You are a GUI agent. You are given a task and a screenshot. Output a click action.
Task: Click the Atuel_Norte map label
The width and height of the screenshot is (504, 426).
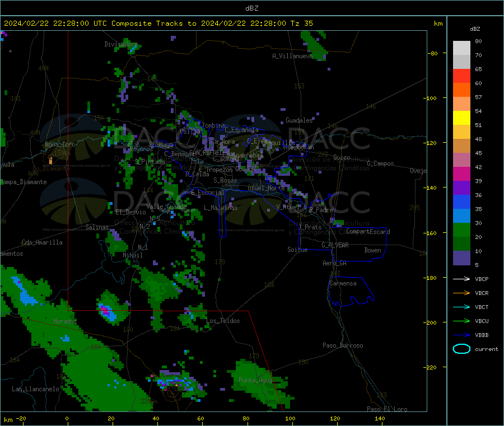click(266, 188)
